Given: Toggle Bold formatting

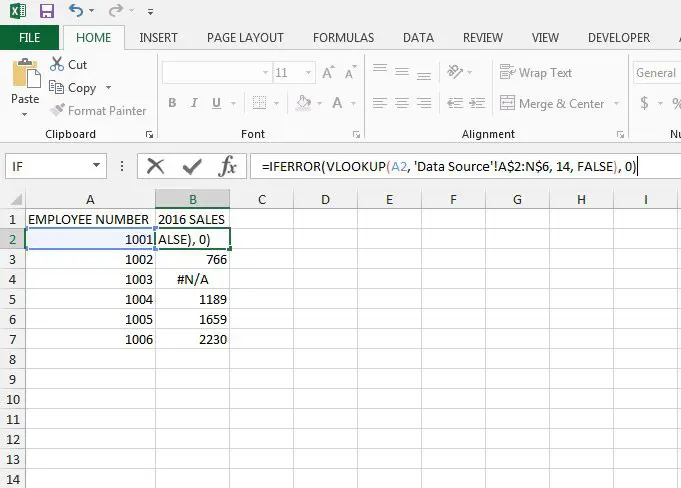Looking at the screenshot, I should (172, 104).
